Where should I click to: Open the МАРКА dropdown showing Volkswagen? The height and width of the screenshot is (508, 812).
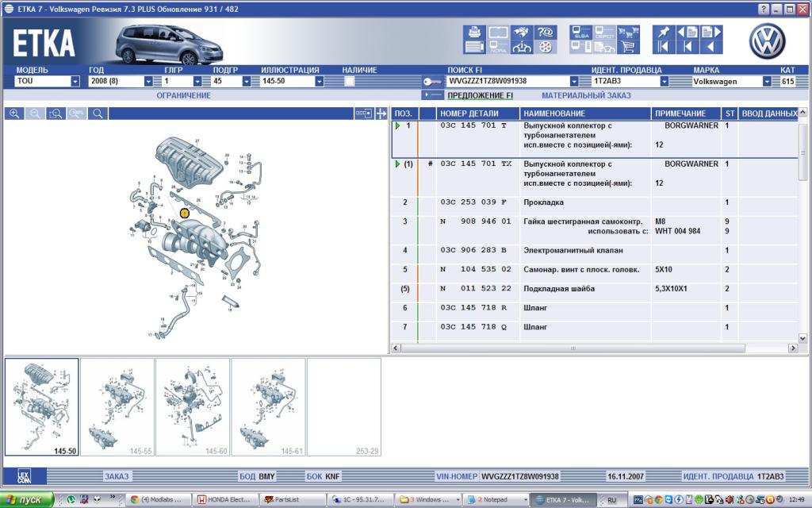(x=767, y=82)
